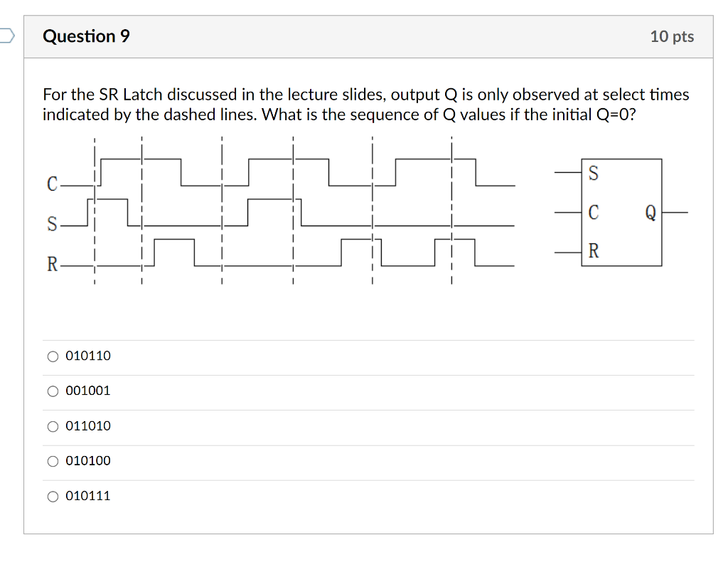Click the Question 9 heading
This screenshot has height=567, width=728.
click(86, 36)
